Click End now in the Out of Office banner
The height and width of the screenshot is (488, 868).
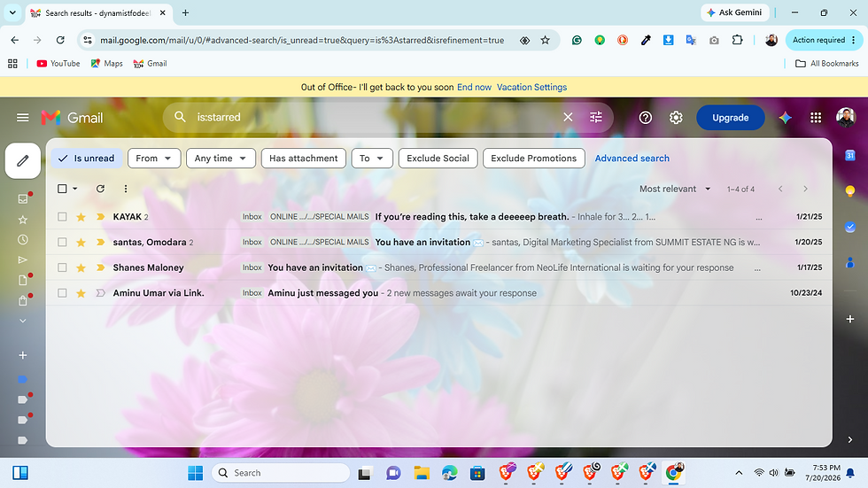tap(474, 87)
